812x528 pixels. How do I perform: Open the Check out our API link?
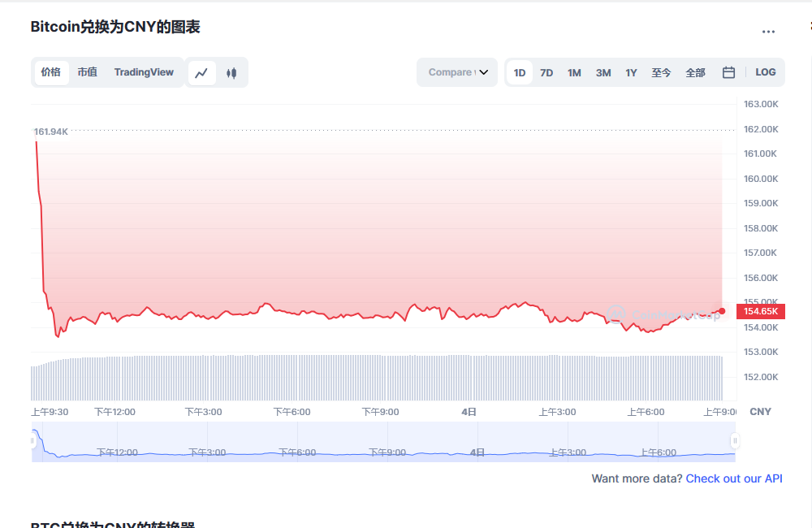[x=734, y=478]
